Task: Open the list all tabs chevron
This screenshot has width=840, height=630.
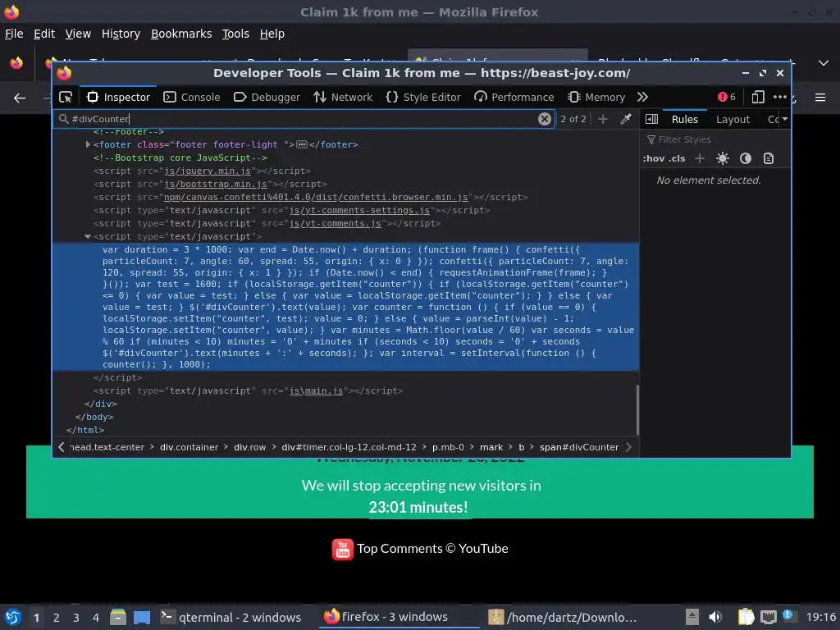Action: point(824,63)
